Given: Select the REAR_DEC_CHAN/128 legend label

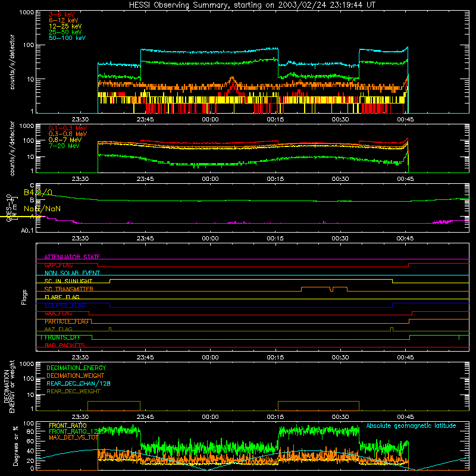Looking at the screenshot, I should tap(79, 383).
